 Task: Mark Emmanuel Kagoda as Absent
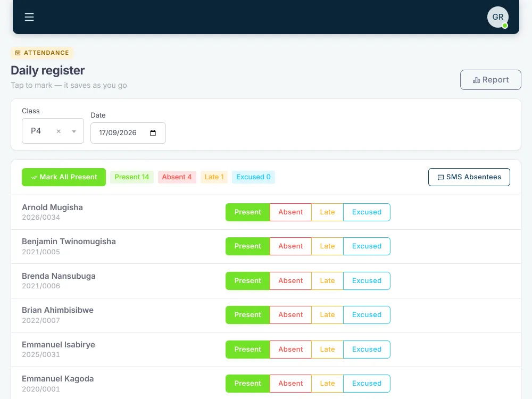pyautogui.click(x=290, y=384)
